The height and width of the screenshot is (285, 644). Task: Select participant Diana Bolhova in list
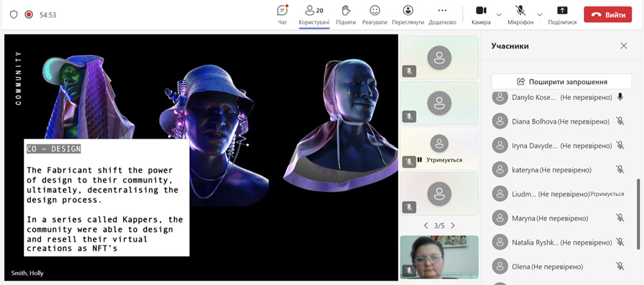558,122
